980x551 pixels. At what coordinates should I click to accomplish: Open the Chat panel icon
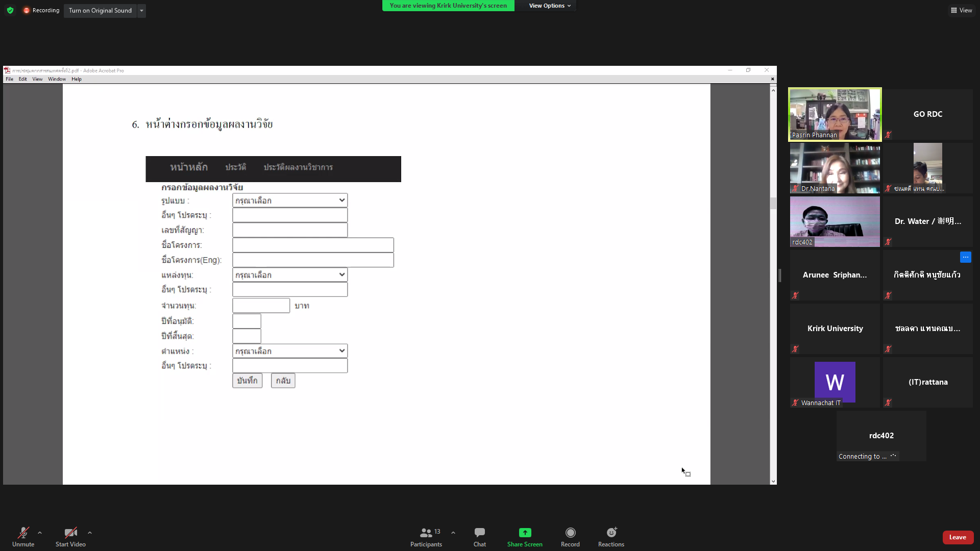click(479, 533)
